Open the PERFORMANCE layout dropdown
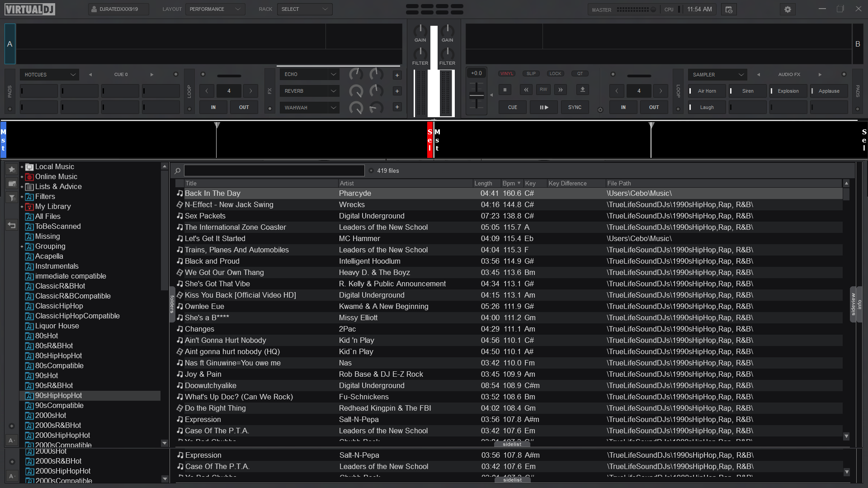 pyautogui.click(x=215, y=9)
